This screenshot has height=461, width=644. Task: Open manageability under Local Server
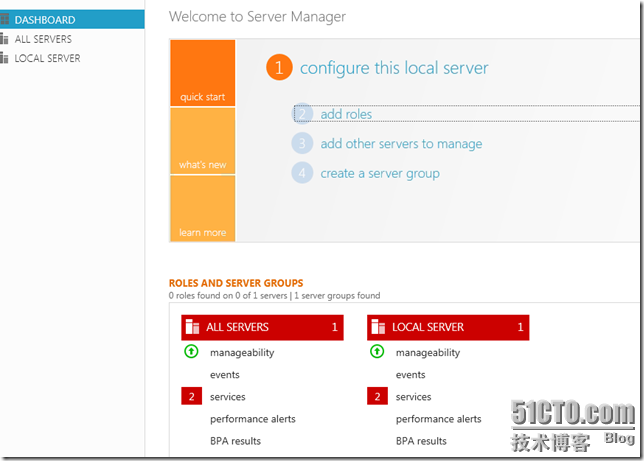point(428,353)
